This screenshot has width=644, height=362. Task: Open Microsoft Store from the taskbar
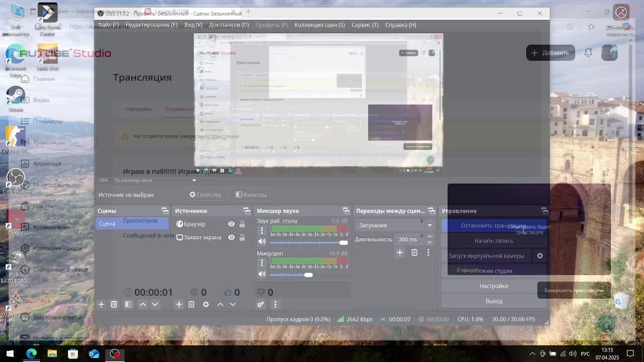73,354
